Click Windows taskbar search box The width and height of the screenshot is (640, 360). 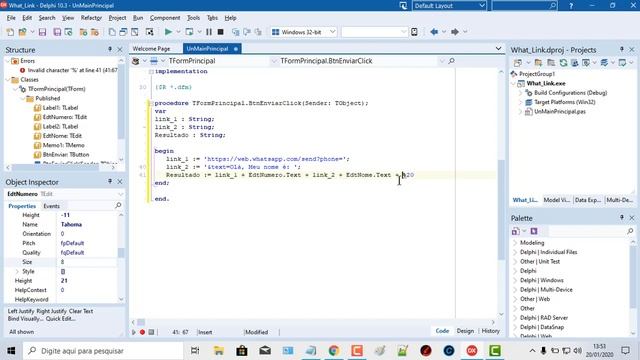point(104,351)
